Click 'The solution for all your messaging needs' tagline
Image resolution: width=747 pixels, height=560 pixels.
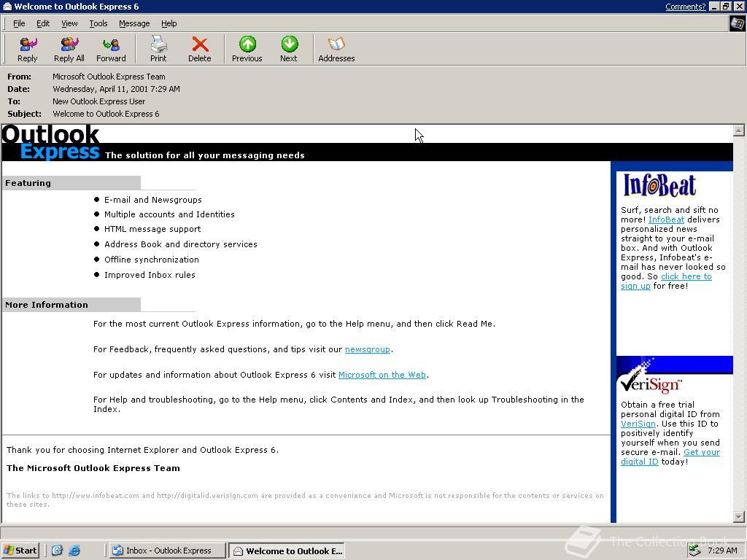point(204,155)
